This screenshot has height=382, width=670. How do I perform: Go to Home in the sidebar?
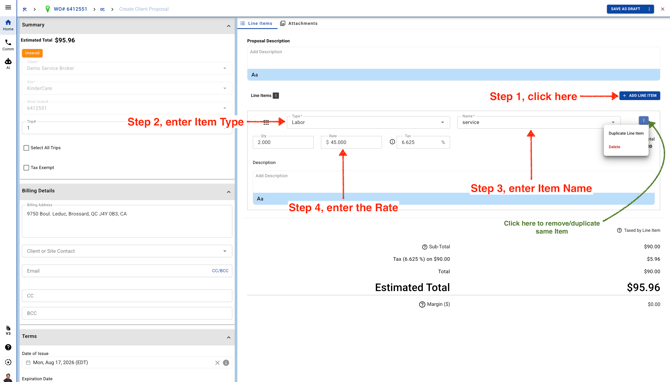pyautogui.click(x=8, y=25)
